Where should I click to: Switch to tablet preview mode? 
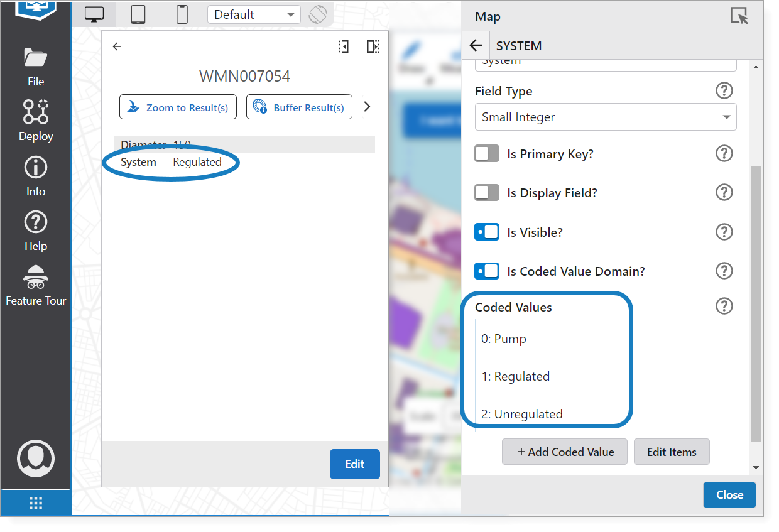(138, 14)
